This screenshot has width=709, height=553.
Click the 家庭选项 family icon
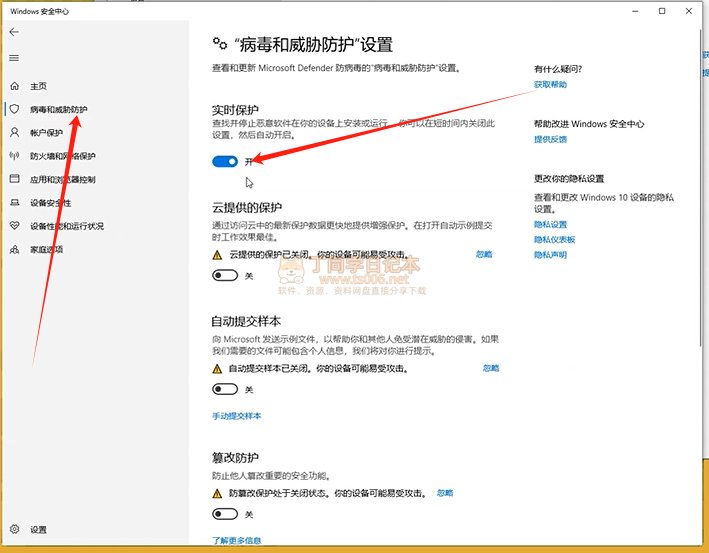pos(14,249)
